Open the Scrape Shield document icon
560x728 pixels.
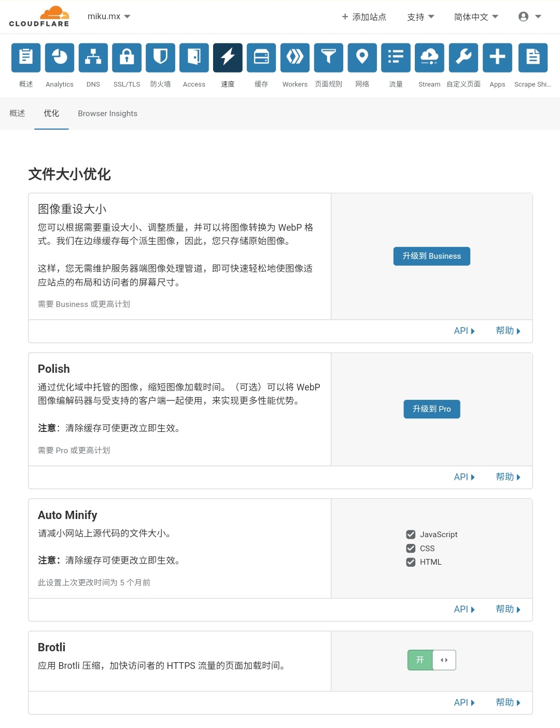[533, 58]
